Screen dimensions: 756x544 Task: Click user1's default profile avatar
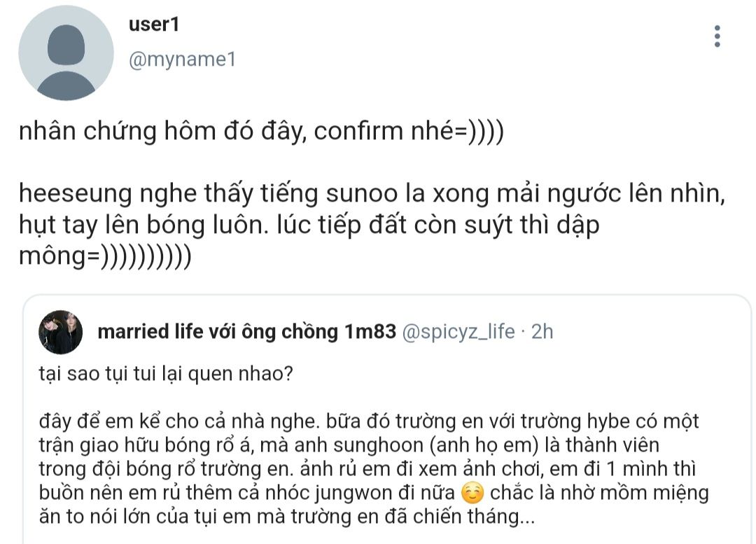click(x=66, y=53)
